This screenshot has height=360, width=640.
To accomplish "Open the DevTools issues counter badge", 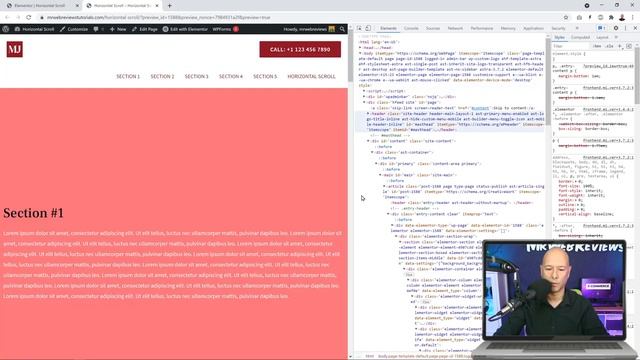I will click(601, 28).
